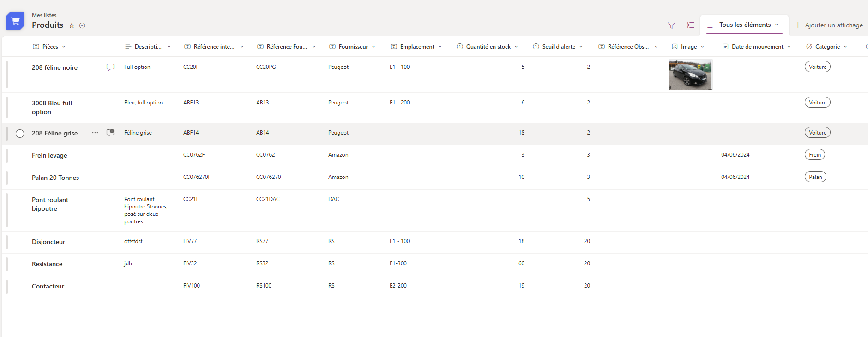Click the Voiture tag on 3008 Bleu row

[x=818, y=103]
